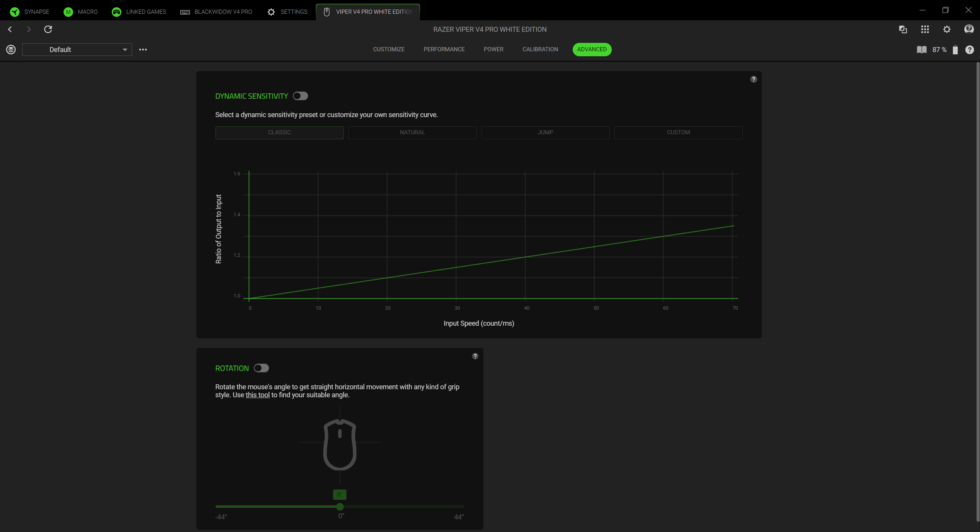Click the battery status icon

955,50
